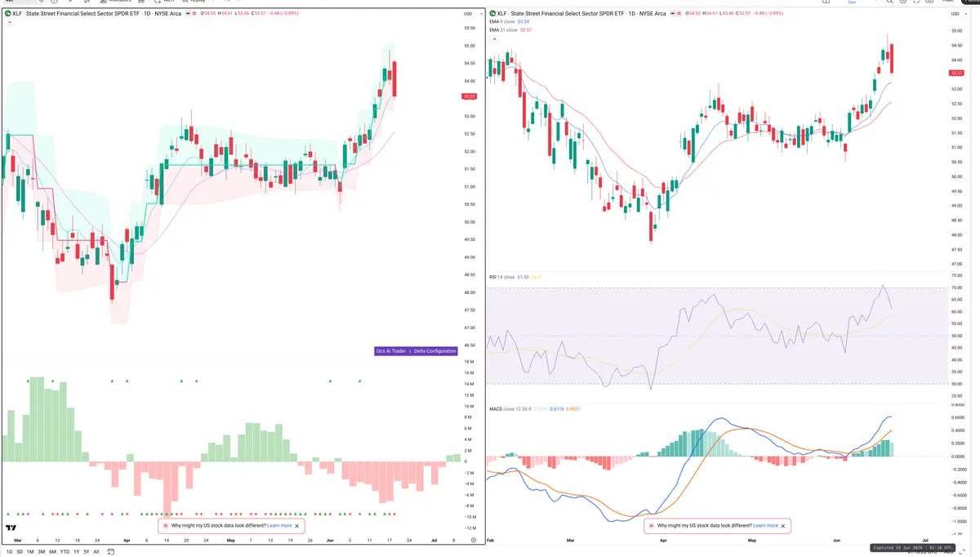This screenshot has height=557, width=980.
Task: Select 1M time range
Action: (x=30, y=552)
